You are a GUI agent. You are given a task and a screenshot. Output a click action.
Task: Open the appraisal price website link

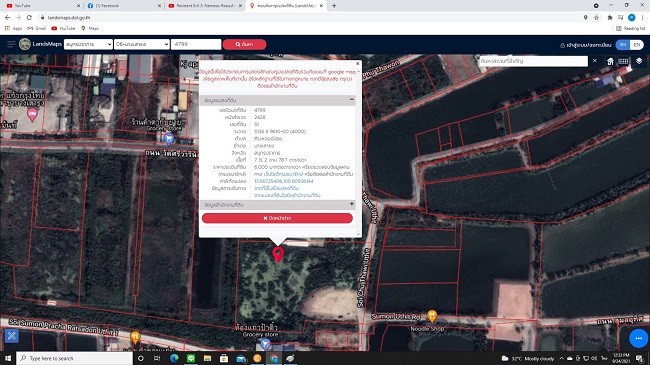284,174
